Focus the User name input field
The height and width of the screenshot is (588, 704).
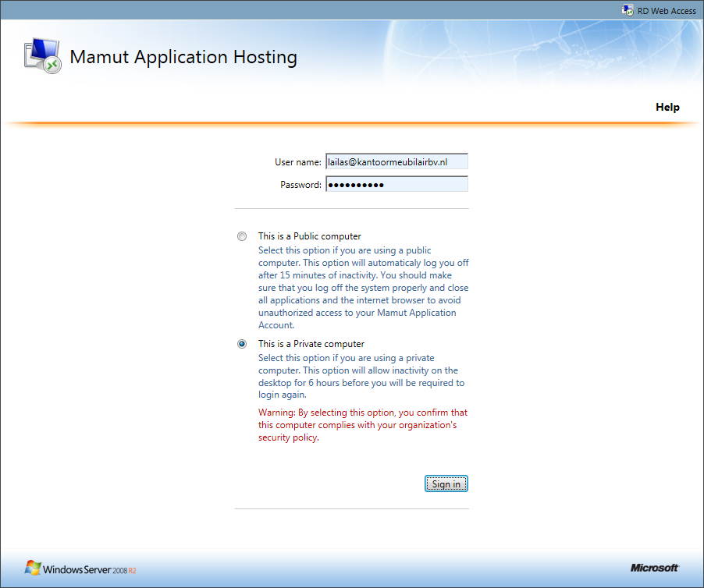pyautogui.click(x=396, y=162)
